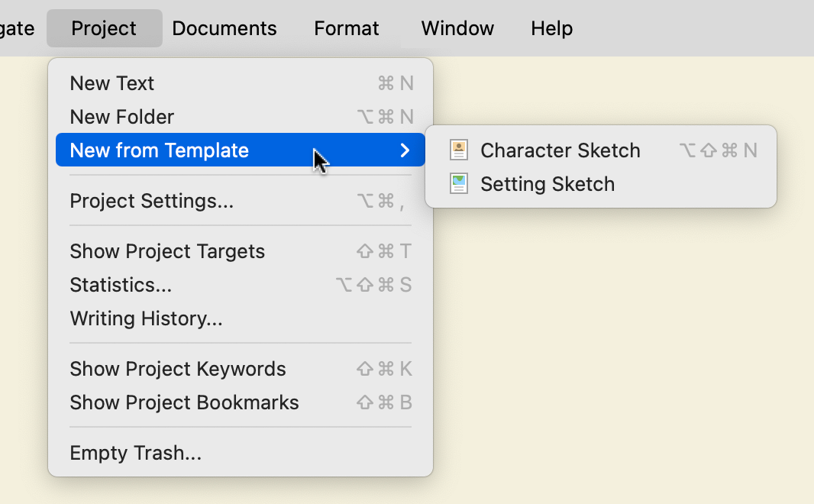Create a New Text document
814x504 pixels.
[x=112, y=83]
